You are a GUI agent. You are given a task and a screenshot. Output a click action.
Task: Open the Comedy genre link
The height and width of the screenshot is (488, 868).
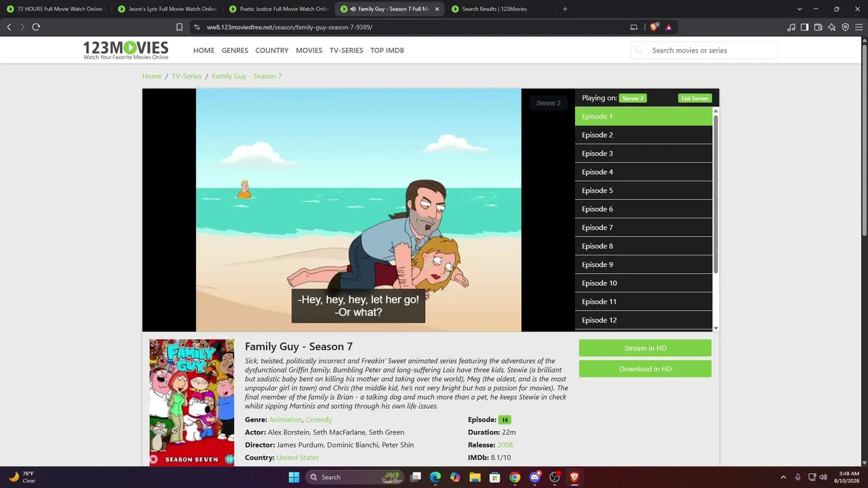[x=319, y=420]
